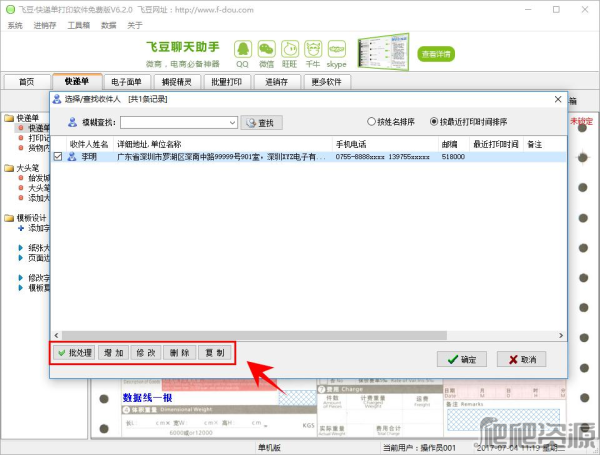Screen dimensions: 600x455
Task: Switch to the 快递单 tab
Action: pyautogui.click(x=77, y=81)
